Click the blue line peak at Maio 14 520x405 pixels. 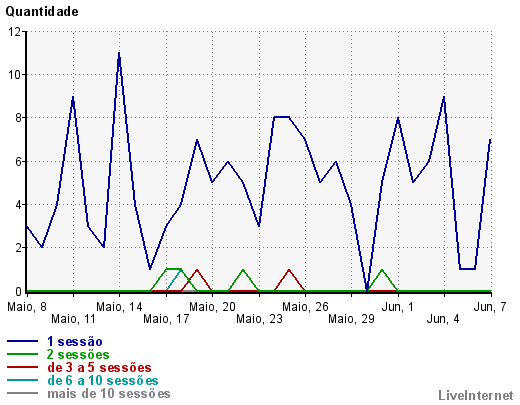(x=119, y=53)
